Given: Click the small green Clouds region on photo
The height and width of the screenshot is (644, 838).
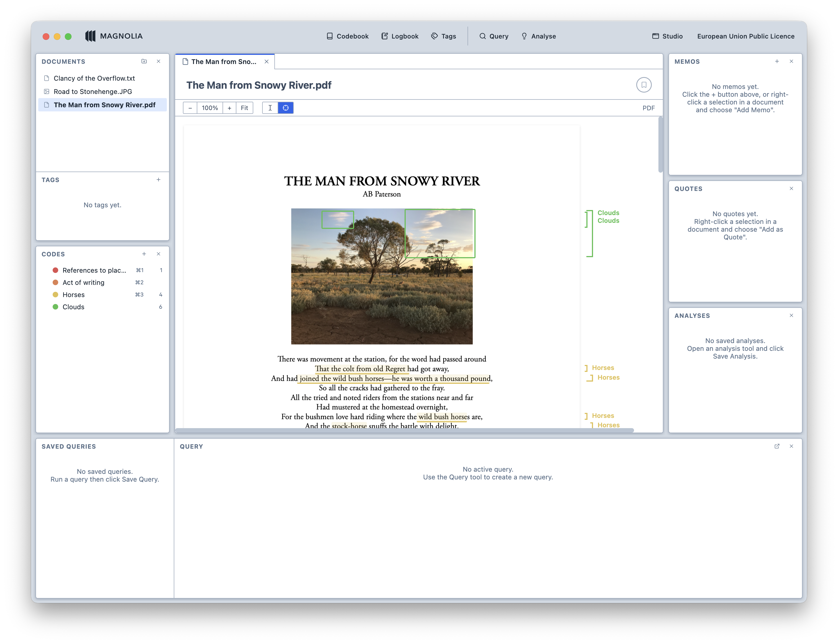Looking at the screenshot, I should point(337,220).
